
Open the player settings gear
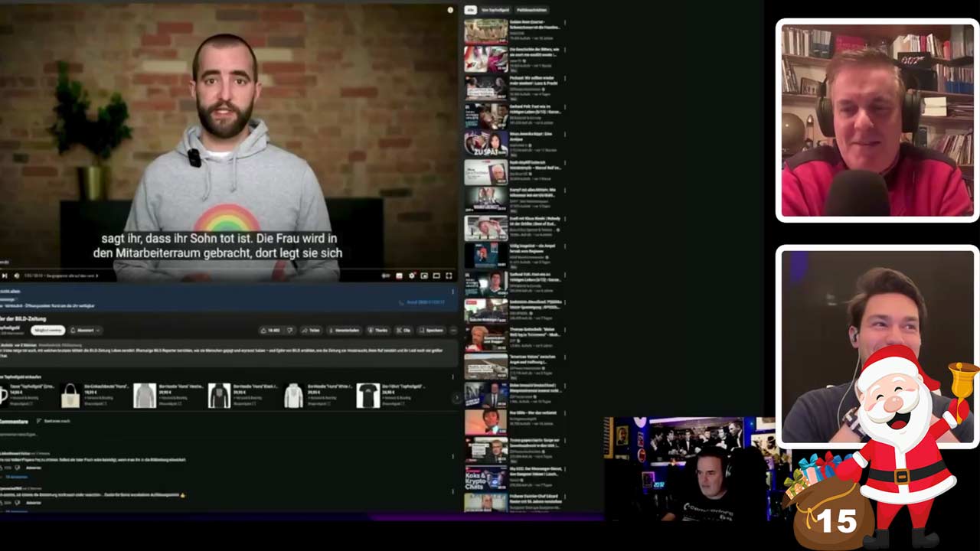coord(412,275)
